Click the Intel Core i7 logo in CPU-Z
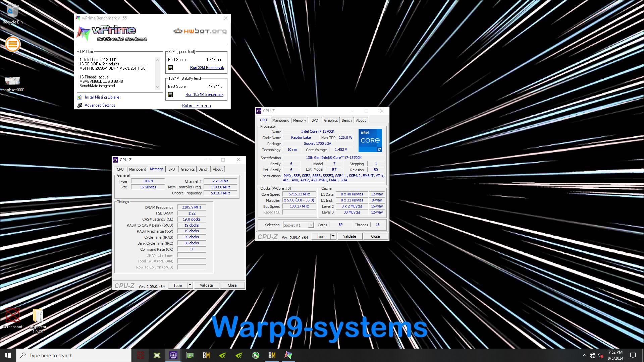Image resolution: width=644 pixels, height=362 pixels. [370, 140]
